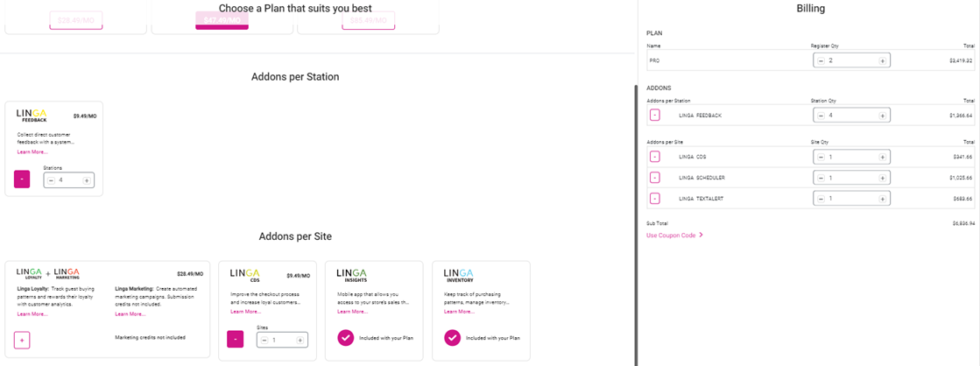Click the Billing panel vertical scrollbar
Image resolution: width=980 pixels, height=366 pixels.
[x=637, y=219]
